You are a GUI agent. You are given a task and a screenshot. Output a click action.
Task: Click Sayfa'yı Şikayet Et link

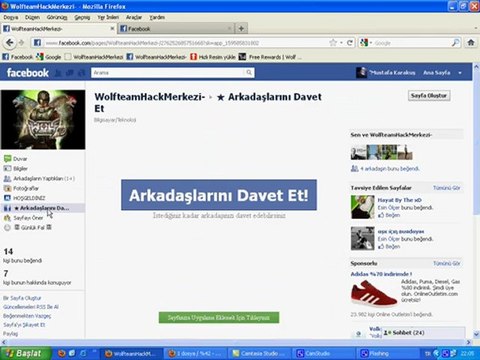(x=24, y=325)
